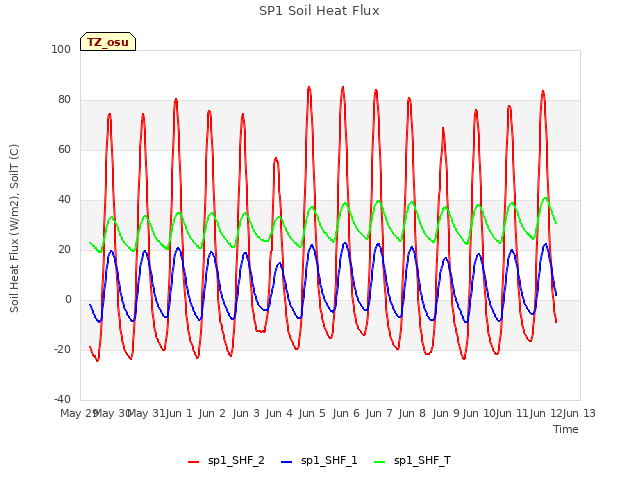Screen dimensions: 640x480
Task: Click the x-axis date label Jun 1
Action: (179, 413)
